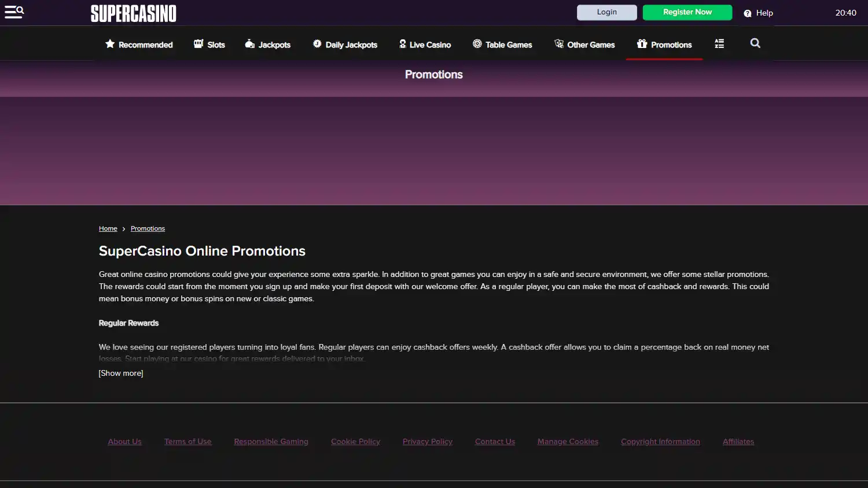This screenshot has width=868, height=488.
Task: Select the Jackpots tab
Action: click(268, 45)
